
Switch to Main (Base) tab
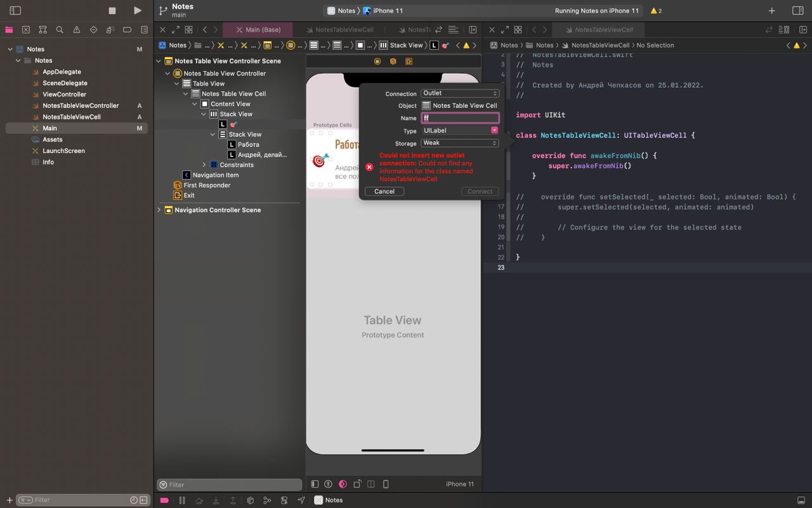click(x=258, y=30)
